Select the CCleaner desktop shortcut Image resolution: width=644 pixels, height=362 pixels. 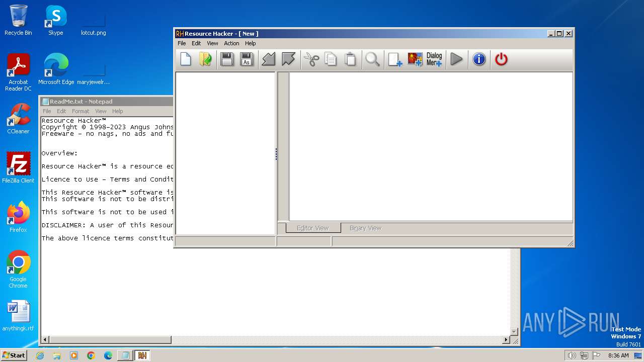pos(18,119)
